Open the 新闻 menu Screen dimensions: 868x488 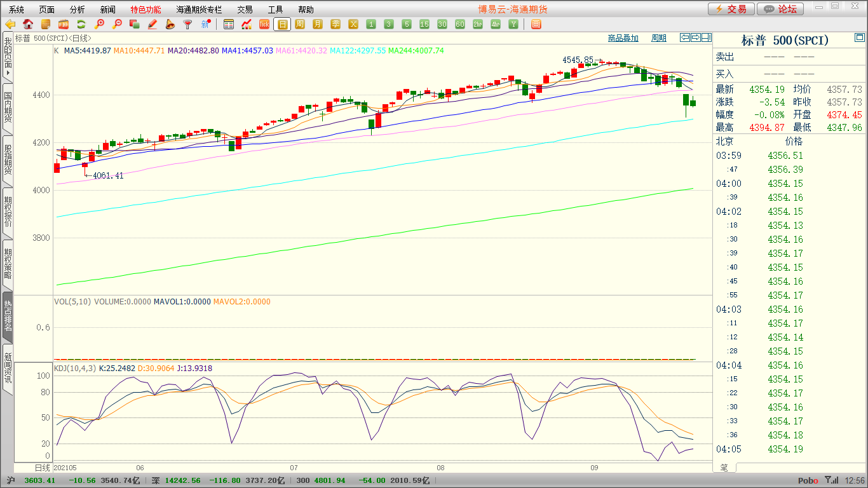pyautogui.click(x=108, y=10)
